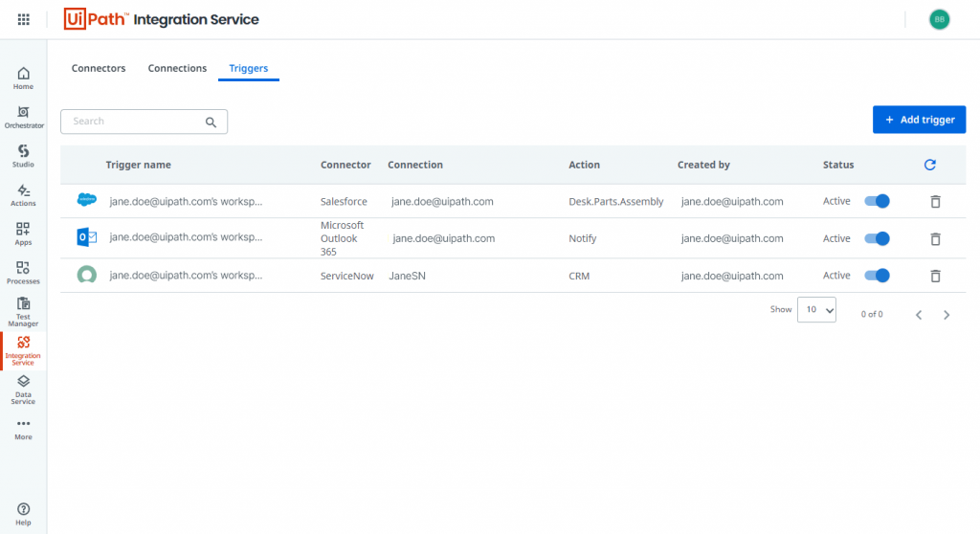The width and height of the screenshot is (980, 534).
Task: Click the ServiceNow connector cell
Action: pos(346,276)
